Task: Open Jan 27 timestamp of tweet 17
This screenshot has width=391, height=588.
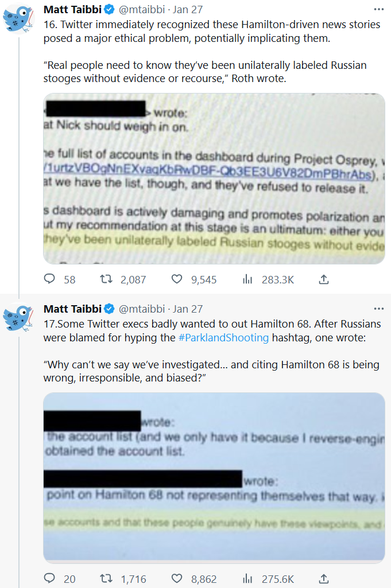Action: (x=188, y=309)
